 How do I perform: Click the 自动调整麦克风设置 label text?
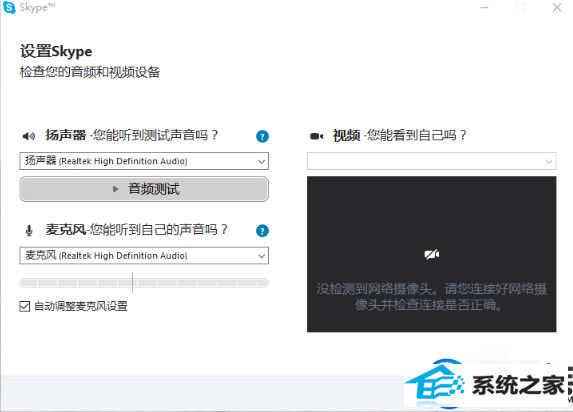pyautogui.click(x=81, y=306)
